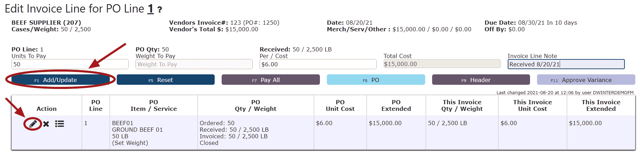The image size is (644, 156).
Task: Follow the PO Line 1 link in the title
Action: pyautogui.click(x=151, y=9)
